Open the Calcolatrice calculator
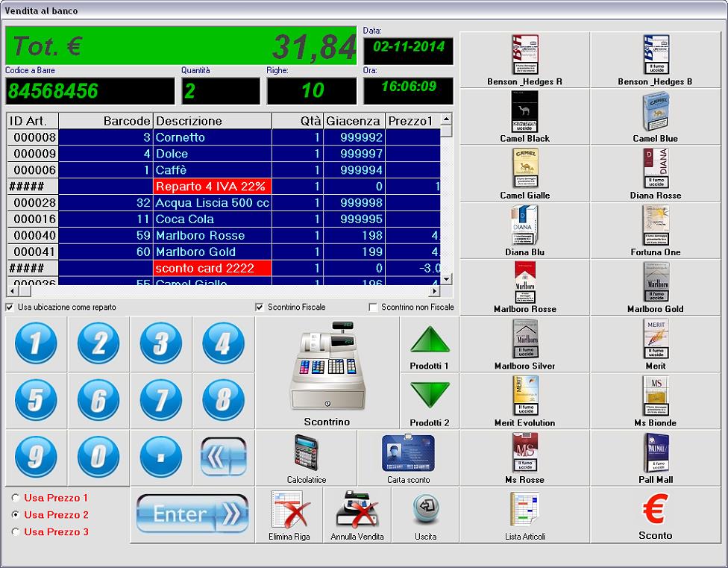 click(x=306, y=452)
